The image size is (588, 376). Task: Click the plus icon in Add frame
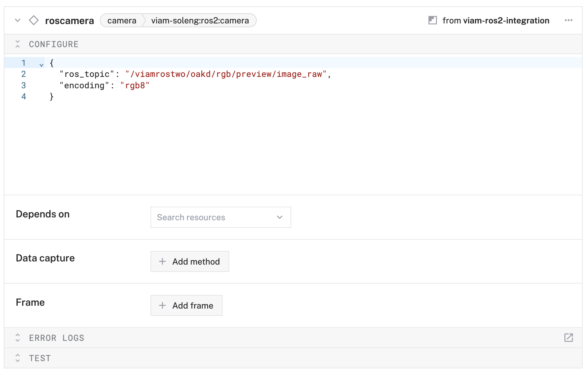[162, 305]
